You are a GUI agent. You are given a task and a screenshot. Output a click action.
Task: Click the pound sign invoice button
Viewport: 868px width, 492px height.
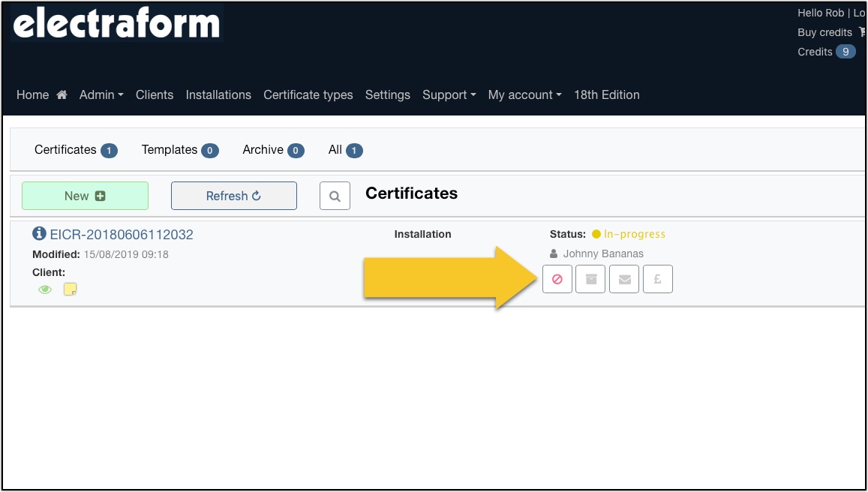point(658,279)
